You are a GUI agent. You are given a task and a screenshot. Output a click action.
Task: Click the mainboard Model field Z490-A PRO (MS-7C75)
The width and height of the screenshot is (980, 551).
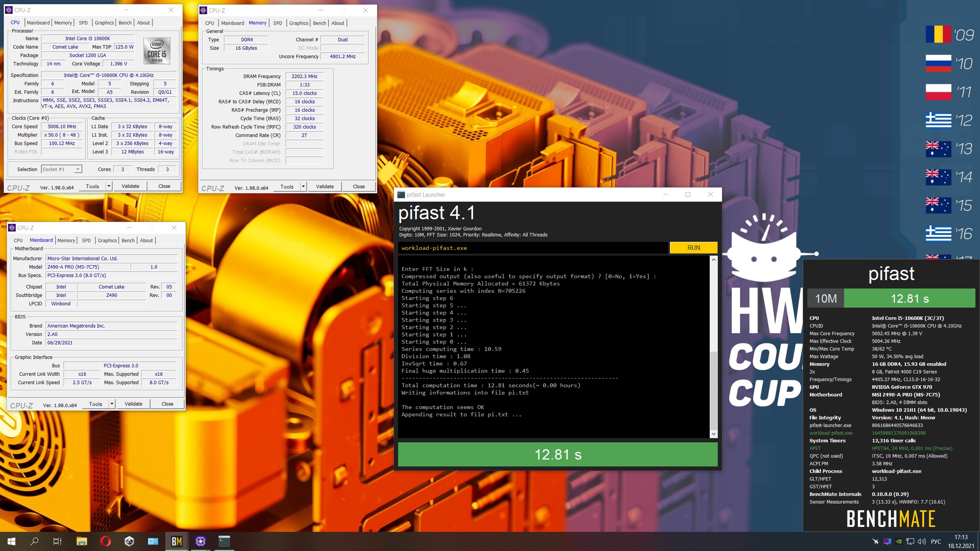pyautogui.click(x=88, y=267)
